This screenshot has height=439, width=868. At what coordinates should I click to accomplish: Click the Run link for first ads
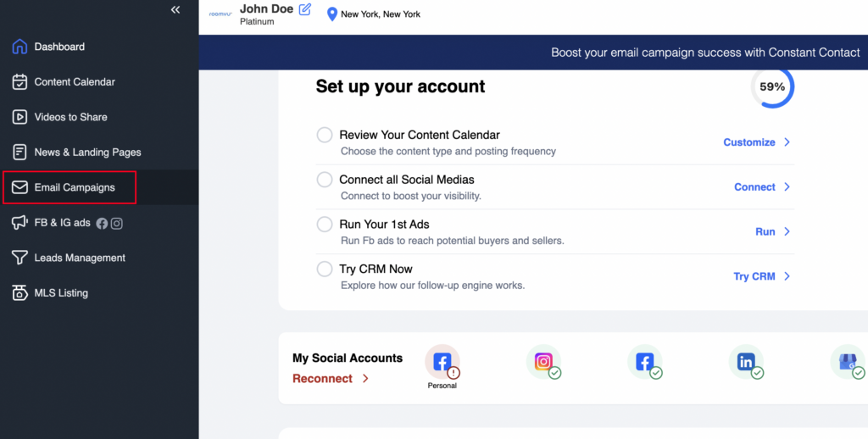point(765,231)
